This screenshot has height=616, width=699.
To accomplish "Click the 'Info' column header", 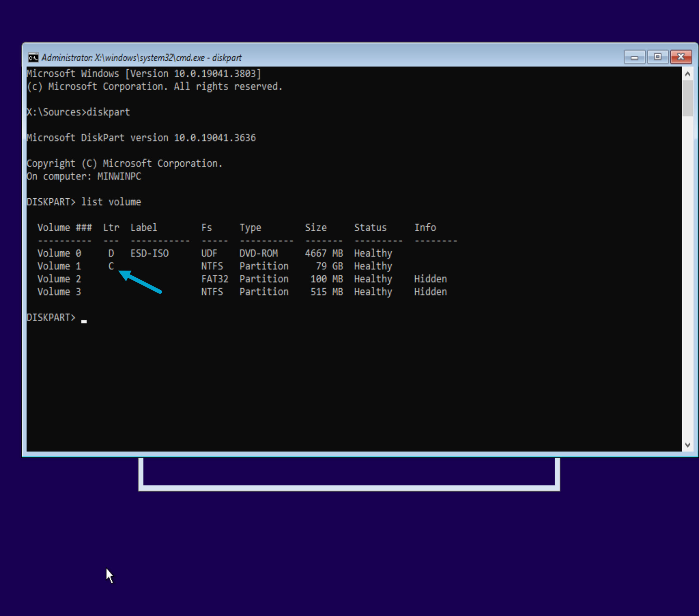I will coord(425,228).
